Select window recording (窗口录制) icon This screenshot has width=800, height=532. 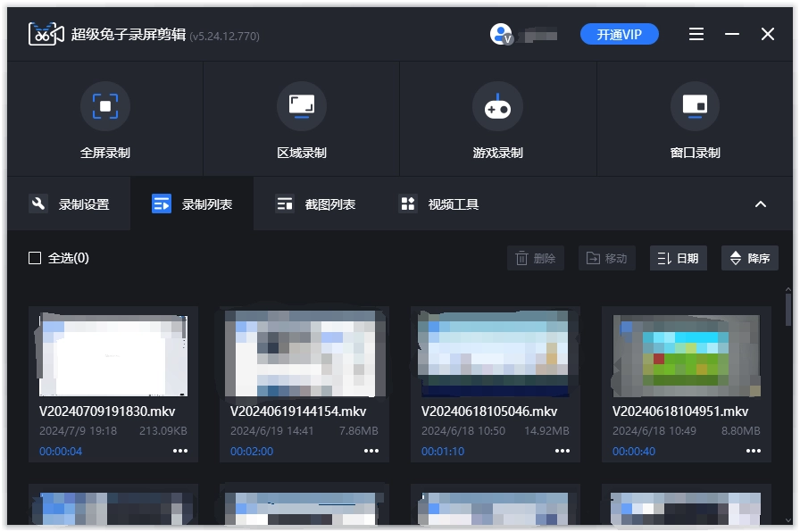pyautogui.click(x=695, y=107)
